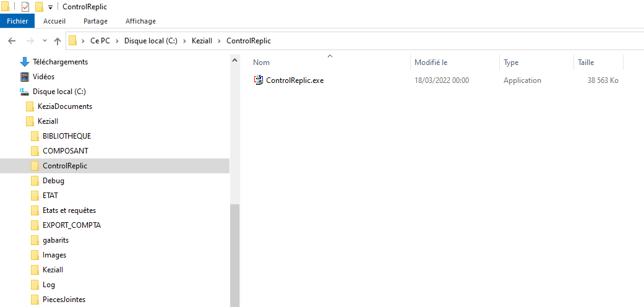Screen dimensions: 644x307
Task: Click the Up one level arrow
Action: coord(58,41)
